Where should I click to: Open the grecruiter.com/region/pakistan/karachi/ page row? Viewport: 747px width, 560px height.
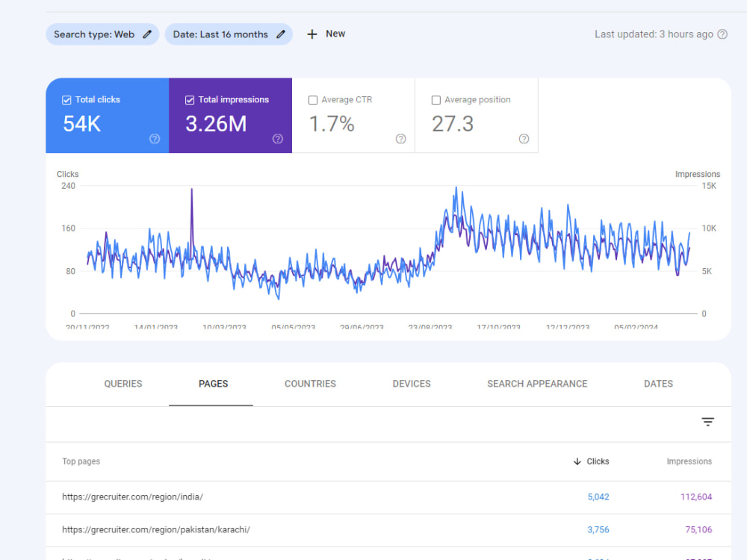coord(388,530)
